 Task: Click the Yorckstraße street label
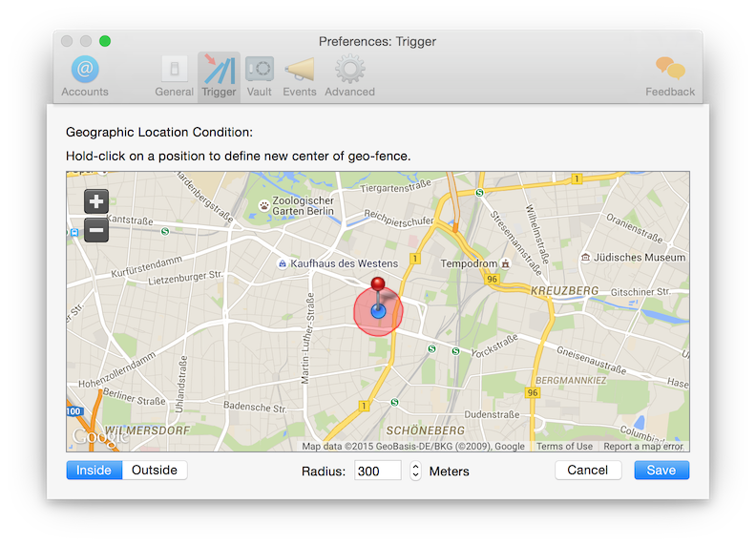pyautogui.click(x=494, y=346)
